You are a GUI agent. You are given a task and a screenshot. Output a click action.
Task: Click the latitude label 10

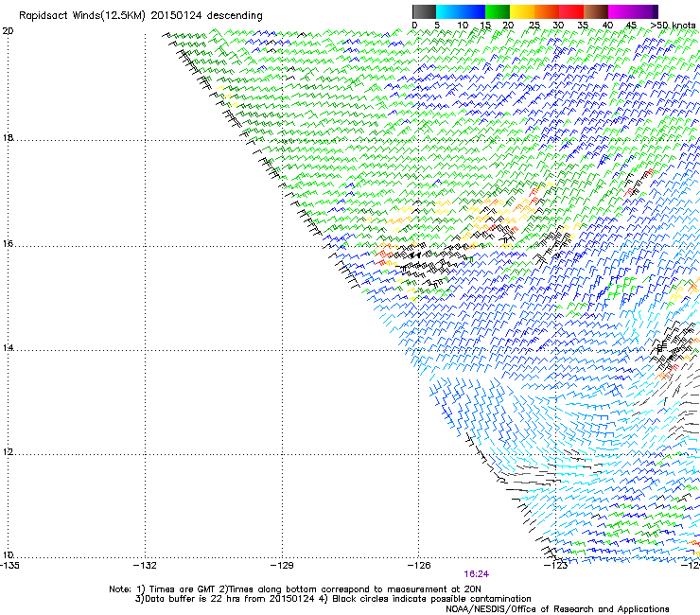[8, 555]
